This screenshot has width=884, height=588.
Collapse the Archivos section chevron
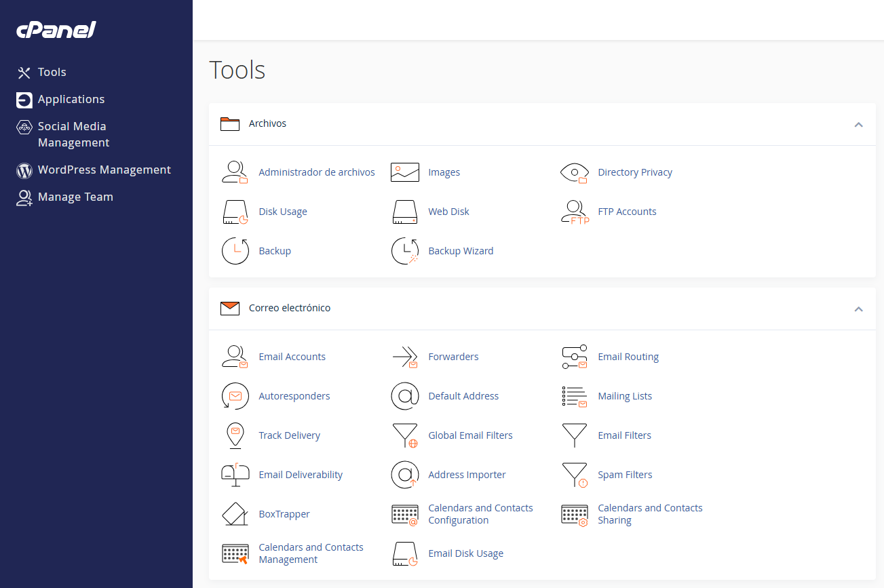(858, 125)
